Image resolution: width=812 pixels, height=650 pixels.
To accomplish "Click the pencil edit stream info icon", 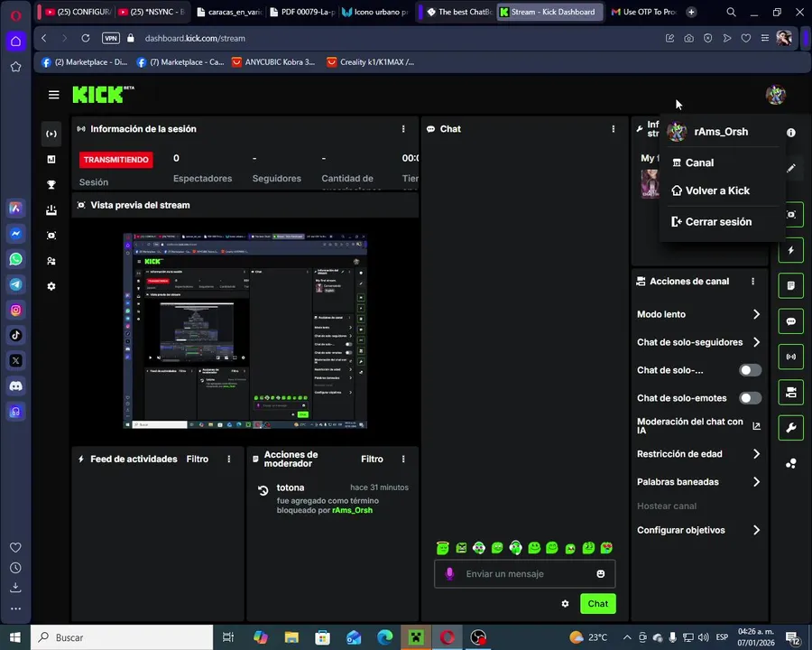I will pyautogui.click(x=790, y=168).
